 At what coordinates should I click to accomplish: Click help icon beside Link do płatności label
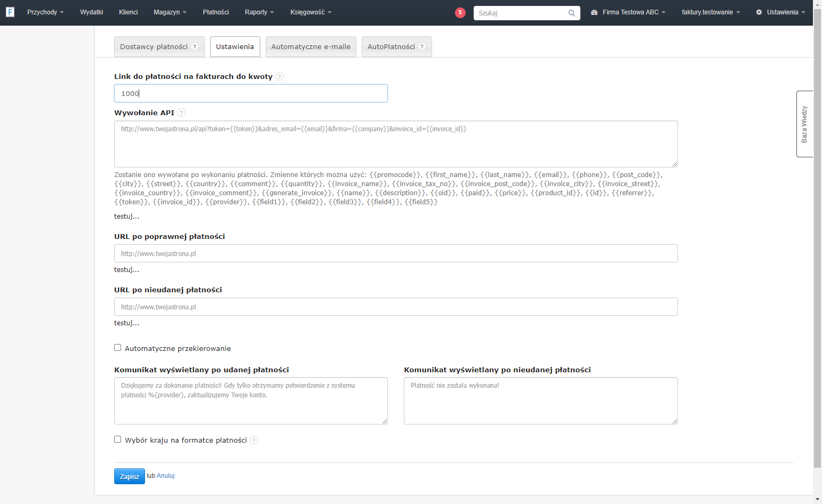point(280,77)
